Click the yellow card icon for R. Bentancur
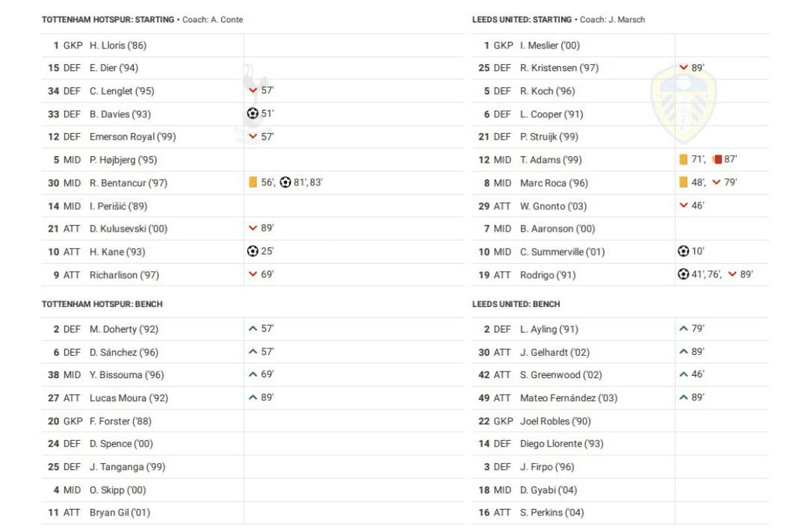Image resolution: width=798 pixels, height=532 pixels. (x=253, y=182)
